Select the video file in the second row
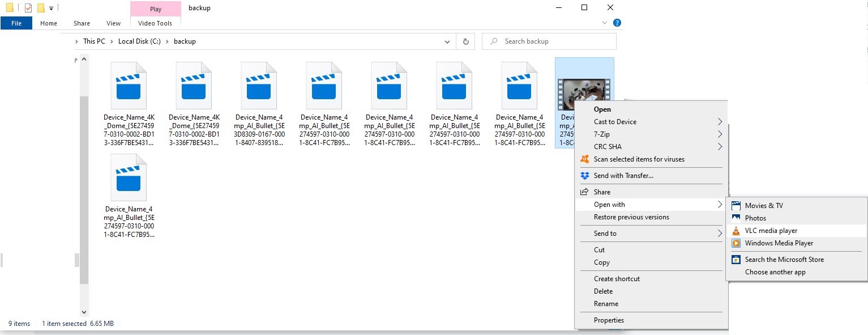Image resolution: width=868 pixels, height=335 pixels. pos(129,196)
